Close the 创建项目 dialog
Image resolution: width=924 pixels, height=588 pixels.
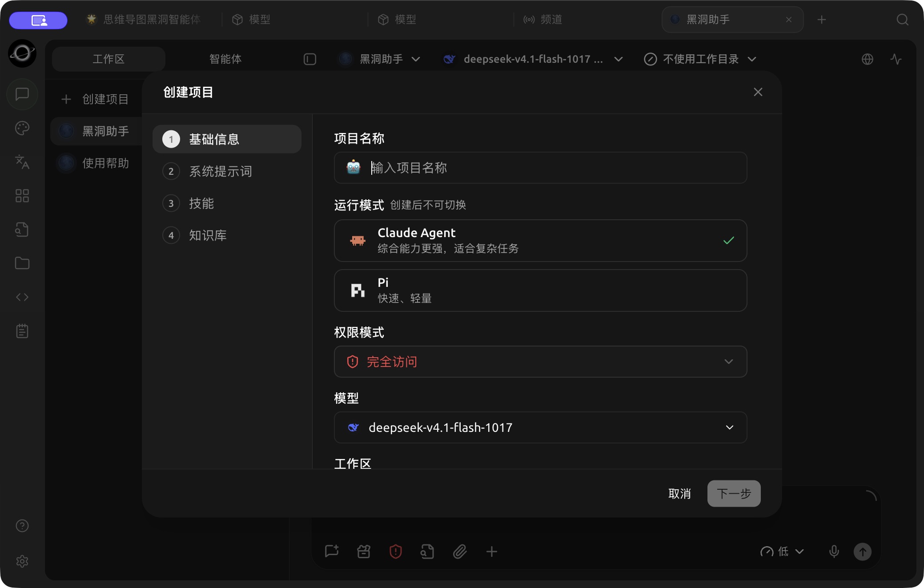758,92
